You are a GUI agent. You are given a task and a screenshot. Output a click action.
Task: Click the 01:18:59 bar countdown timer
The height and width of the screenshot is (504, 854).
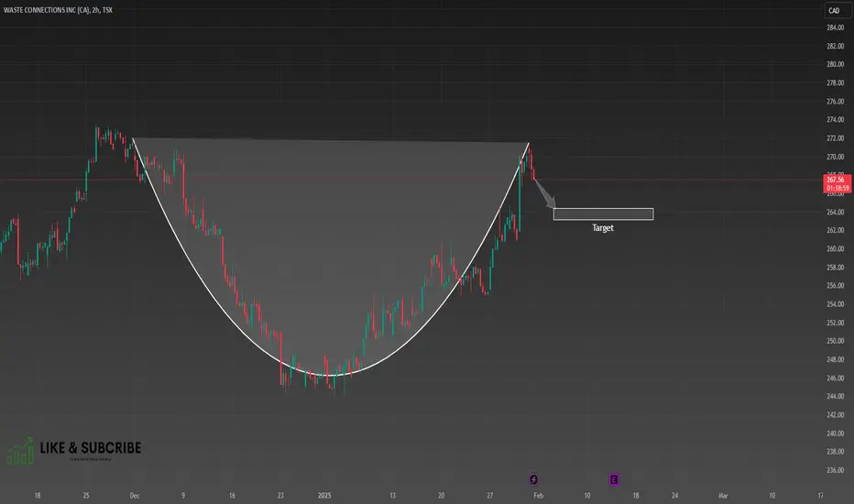838,188
